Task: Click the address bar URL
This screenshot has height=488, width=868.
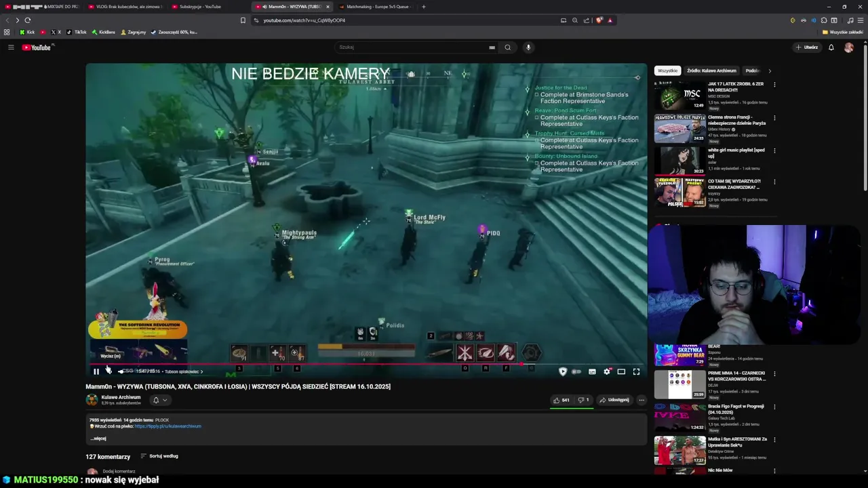Action: point(304,20)
